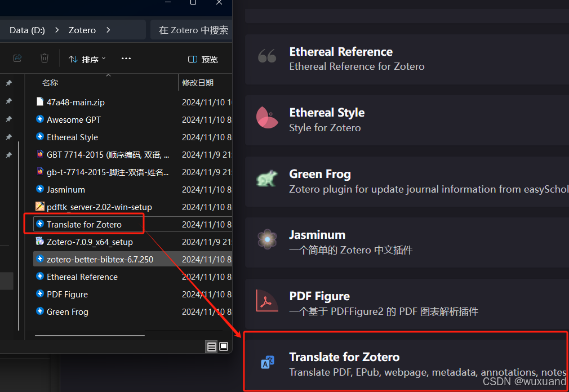Select the zotero-better-bibtex-6.7.250 file icon
Viewport: 569px width, 392px height.
click(x=40, y=259)
